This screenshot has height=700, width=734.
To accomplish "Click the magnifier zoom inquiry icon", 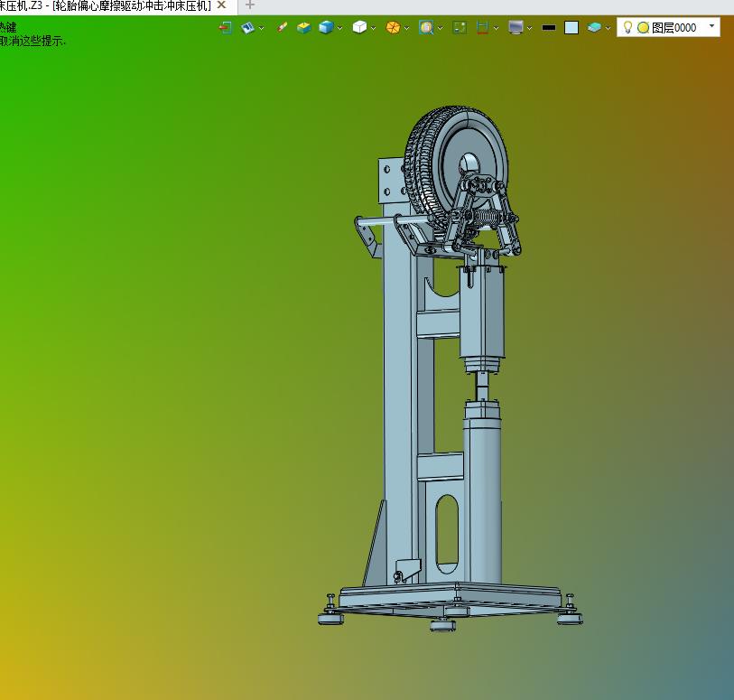I will coord(426,28).
